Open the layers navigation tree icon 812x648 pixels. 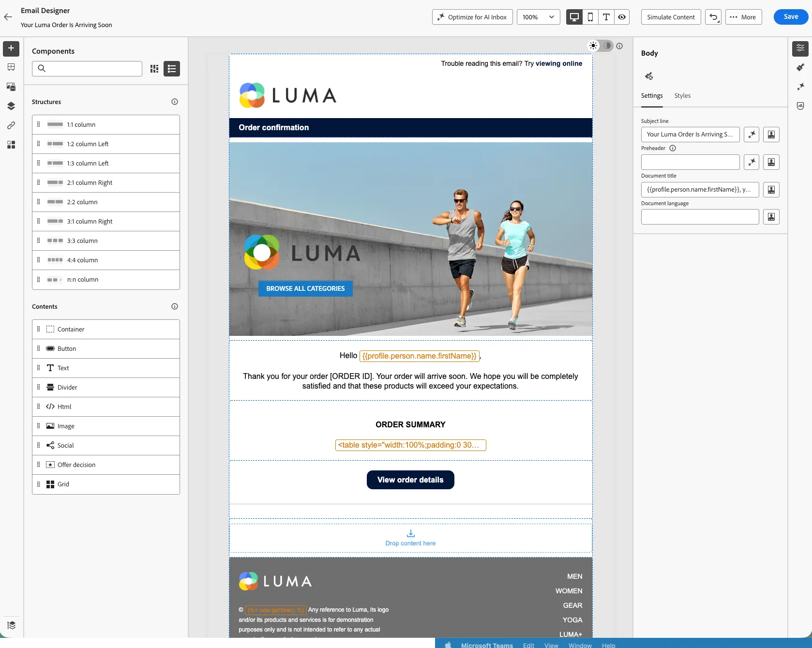tap(11, 106)
